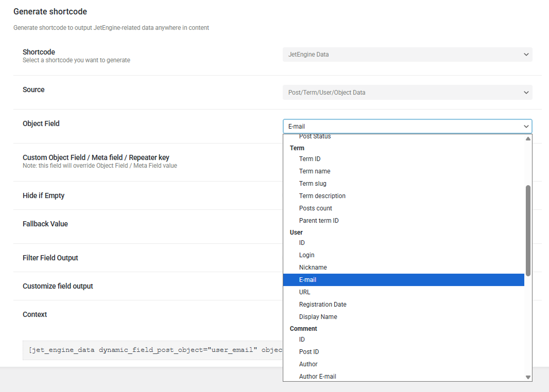Click the Context label
Viewport: 549px width, 392px height.
coord(35,314)
